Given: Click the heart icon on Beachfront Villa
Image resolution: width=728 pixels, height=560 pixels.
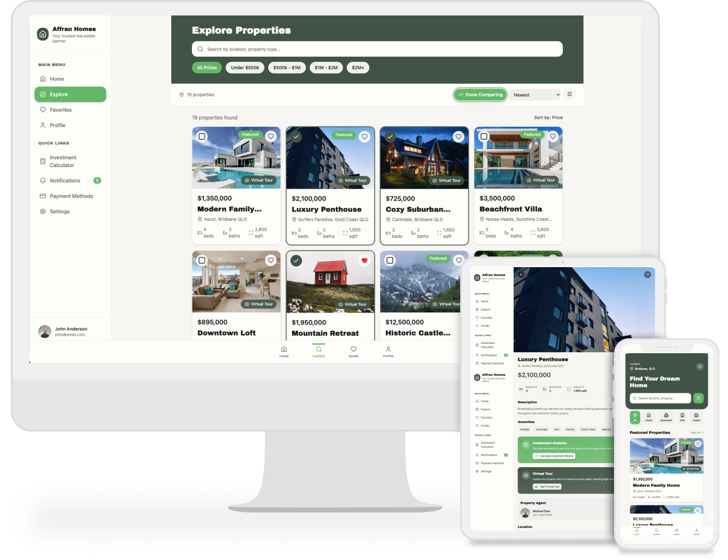Looking at the screenshot, I should click(553, 137).
